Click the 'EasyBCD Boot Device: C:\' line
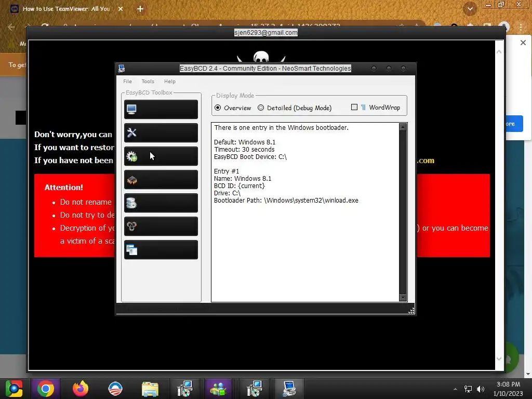Image resolution: width=532 pixels, height=399 pixels. click(250, 157)
